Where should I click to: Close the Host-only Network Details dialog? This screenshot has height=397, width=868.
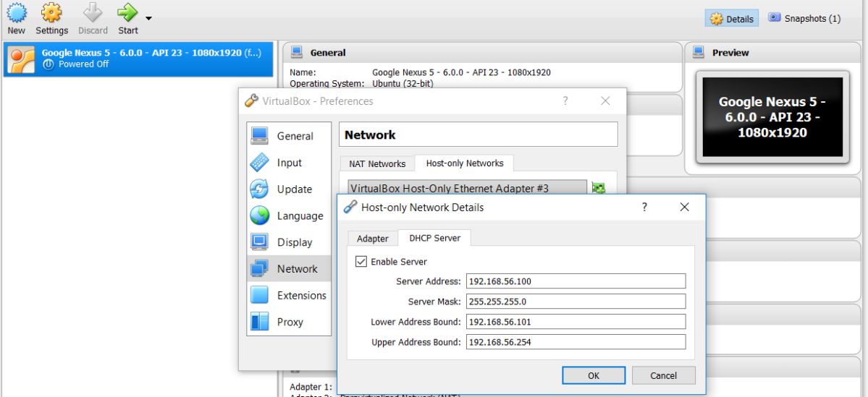pos(684,207)
